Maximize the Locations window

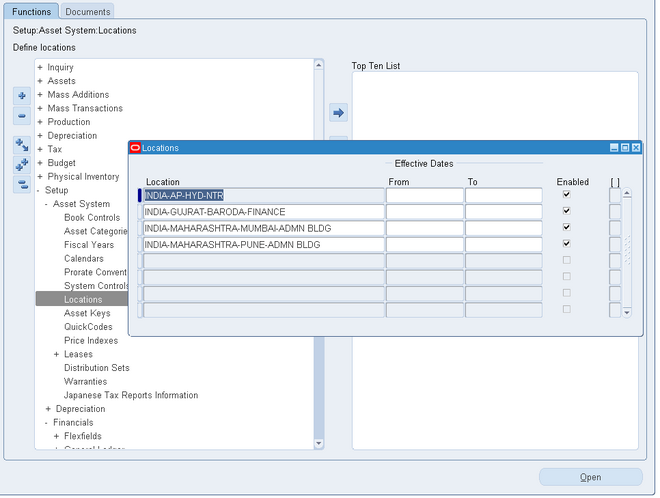point(625,148)
